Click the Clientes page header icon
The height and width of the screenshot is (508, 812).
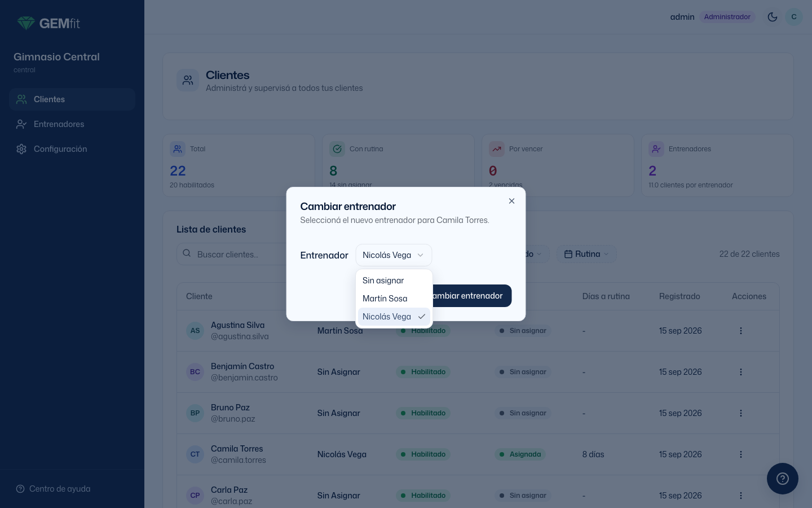tap(188, 81)
